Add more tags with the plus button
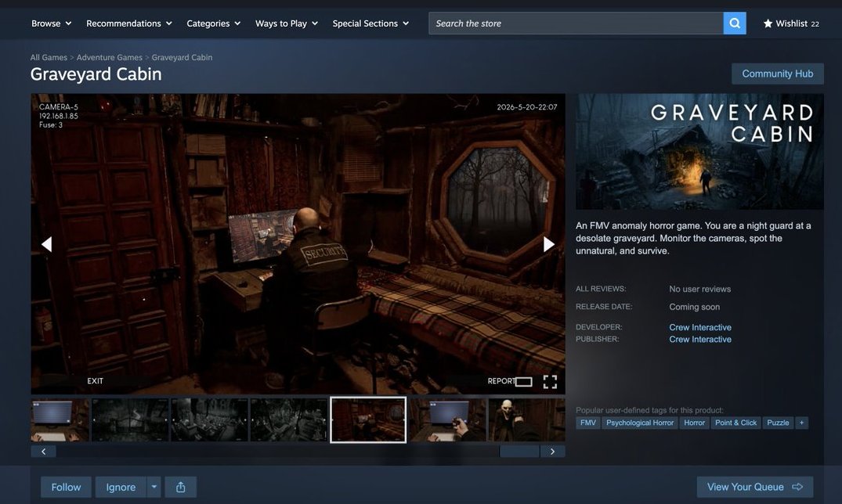842x504 pixels. click(802, 423)
